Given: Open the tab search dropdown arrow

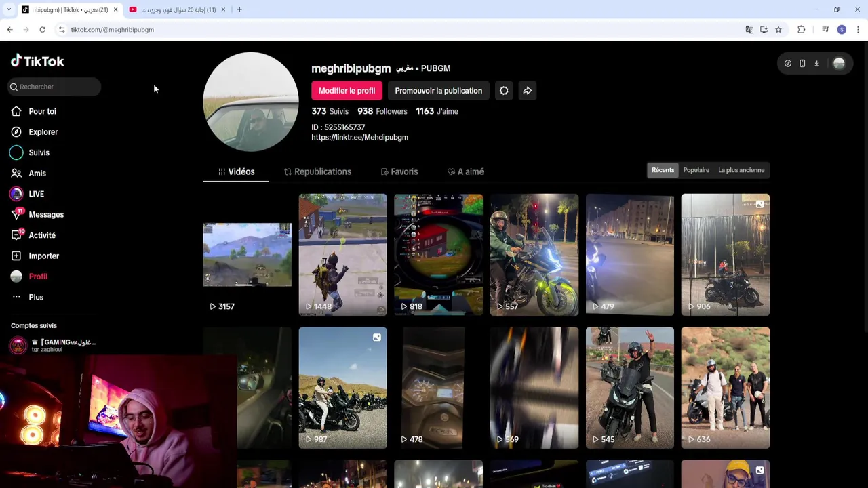Looking at the screenshot, I should [9, 9].
